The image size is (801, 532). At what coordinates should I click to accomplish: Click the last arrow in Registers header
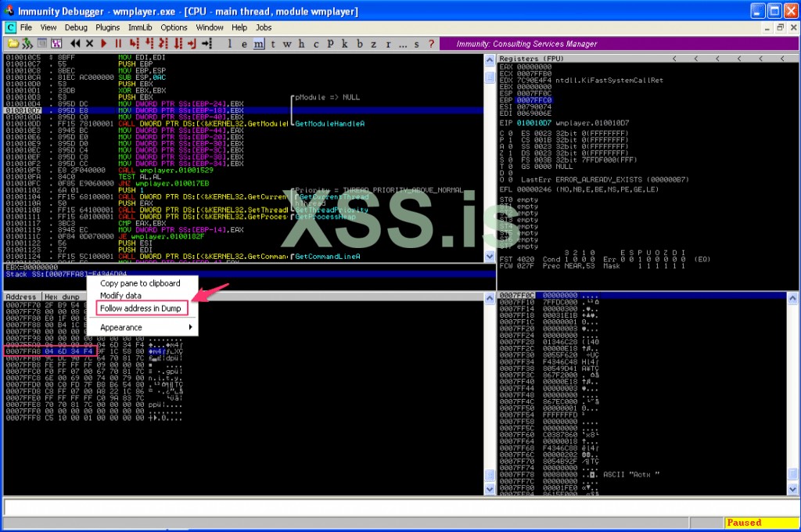pos(782,59)
